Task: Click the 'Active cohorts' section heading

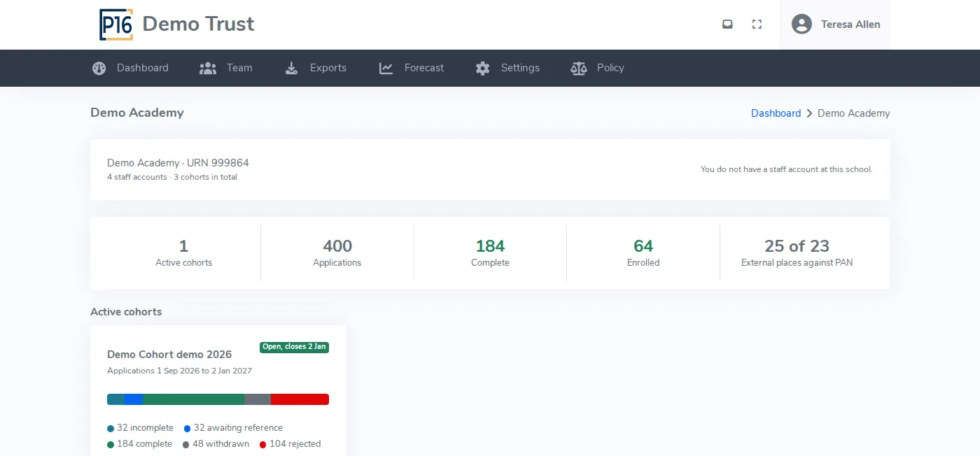Action: (126, 312)
